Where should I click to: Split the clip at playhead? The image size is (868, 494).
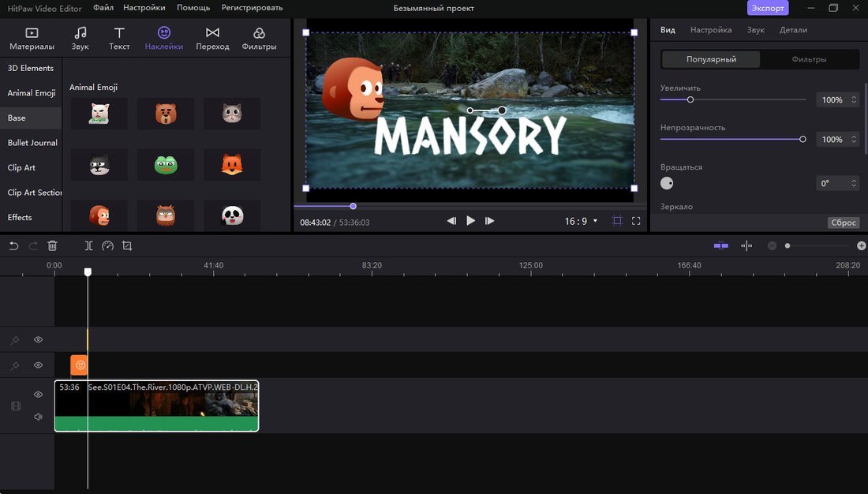[88, 246]
